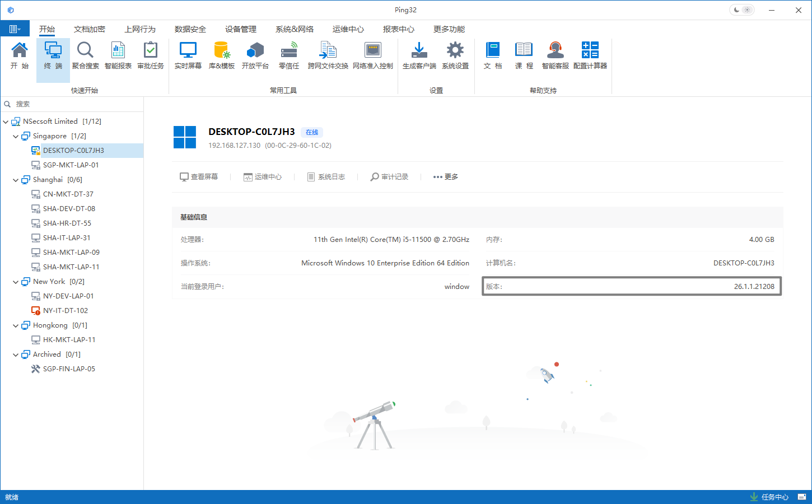The image size is (812, 504).
Task: Collapse the Singapore group
Action: click(16, 136)
